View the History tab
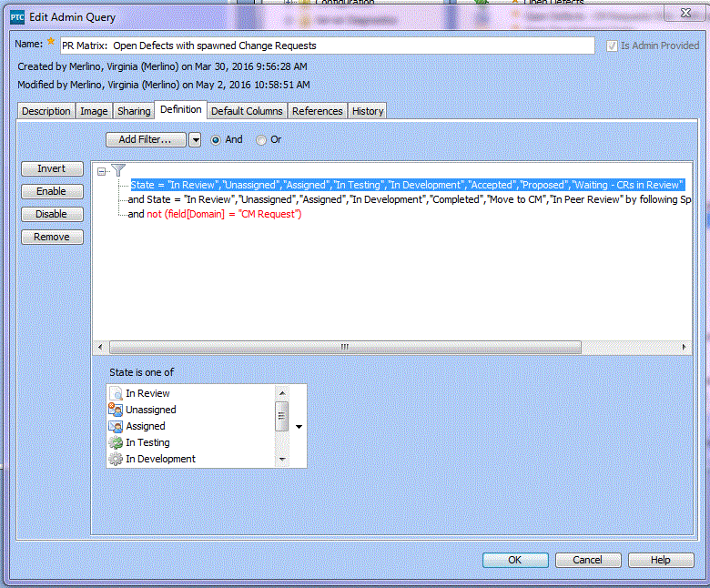 (x=368, y=111)
